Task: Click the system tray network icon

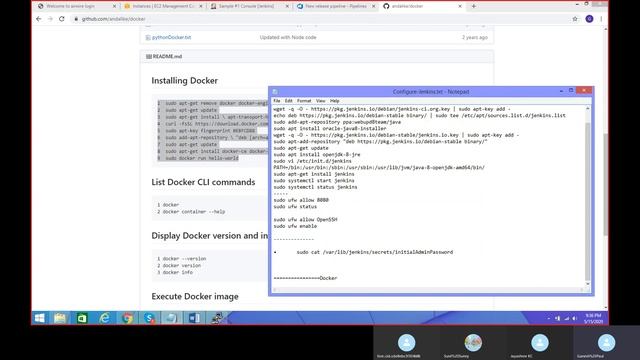Action: pyautogui.click(x=566, y=318)
